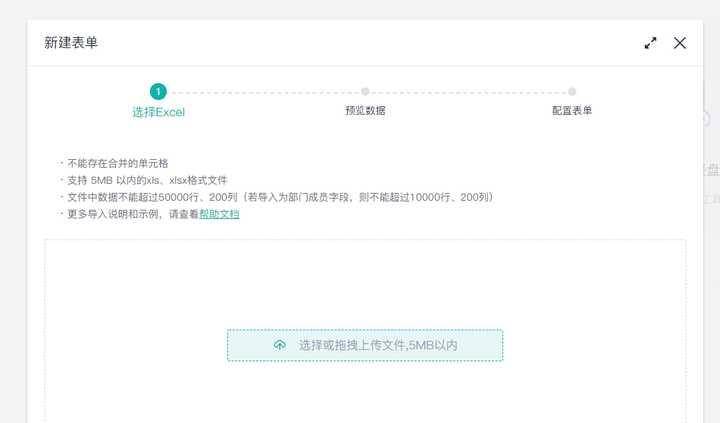
Task: Go to the 配置表单 step
Action: (x=572, y=111)
